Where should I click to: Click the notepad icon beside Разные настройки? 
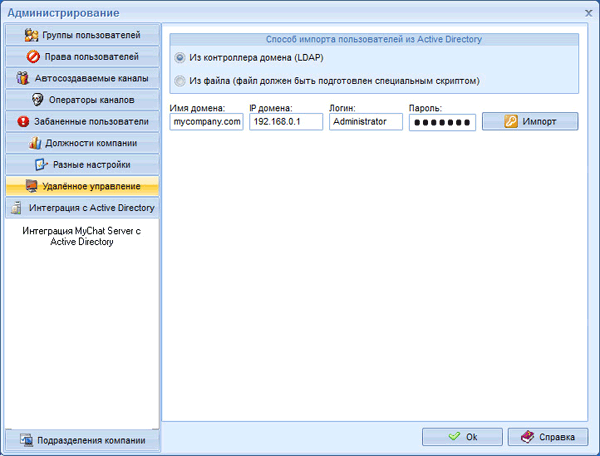pyautogui.click(x=41, y=165)
